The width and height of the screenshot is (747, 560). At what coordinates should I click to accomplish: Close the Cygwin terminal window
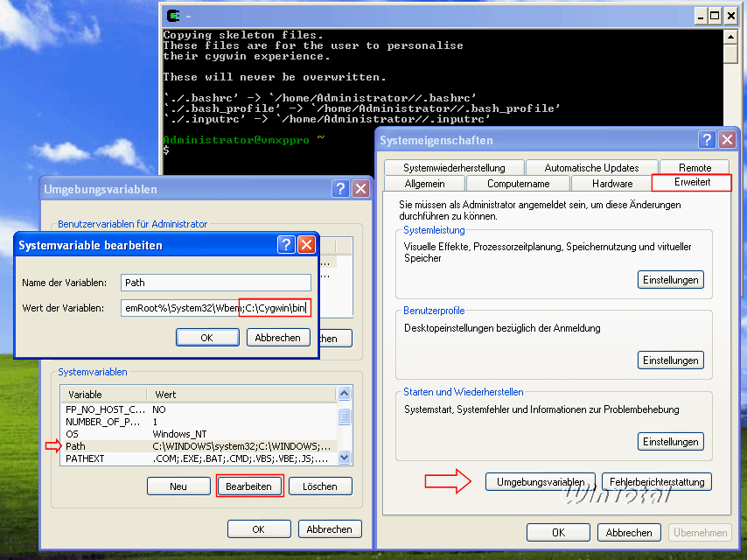[x=730, y=17]
